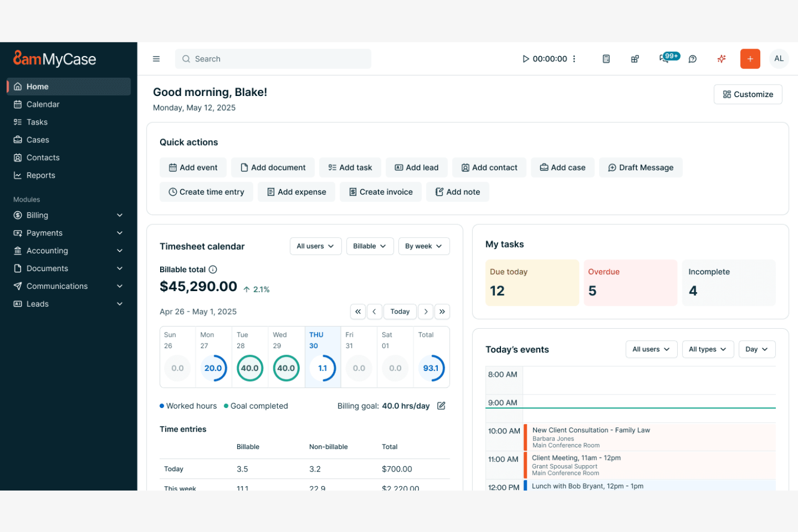Click inside the Search field
798x532 pixels.
click(273, 59)
